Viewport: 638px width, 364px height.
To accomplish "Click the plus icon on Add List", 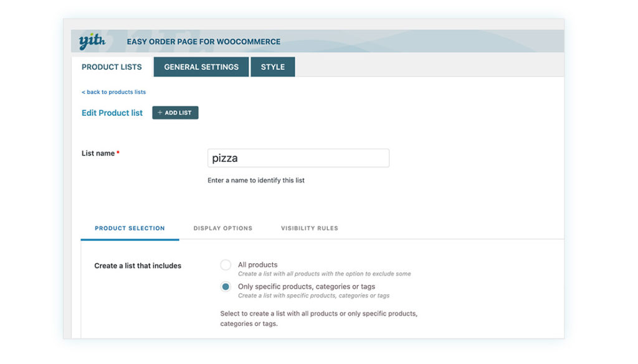I will [160, 113].
